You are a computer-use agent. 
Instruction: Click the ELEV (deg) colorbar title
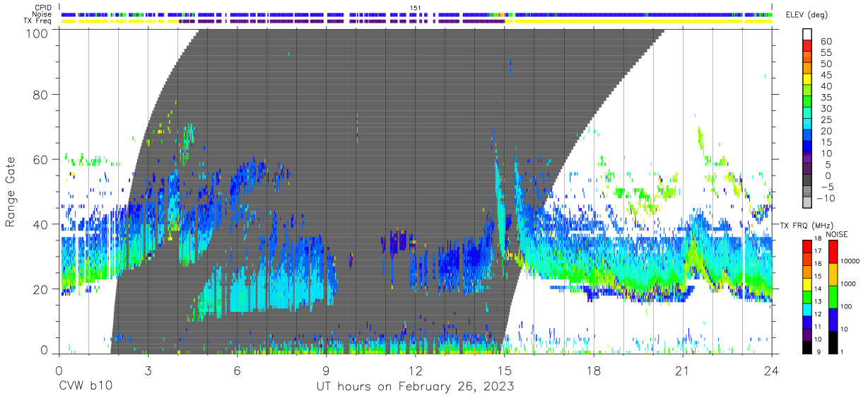click(808, 15)
